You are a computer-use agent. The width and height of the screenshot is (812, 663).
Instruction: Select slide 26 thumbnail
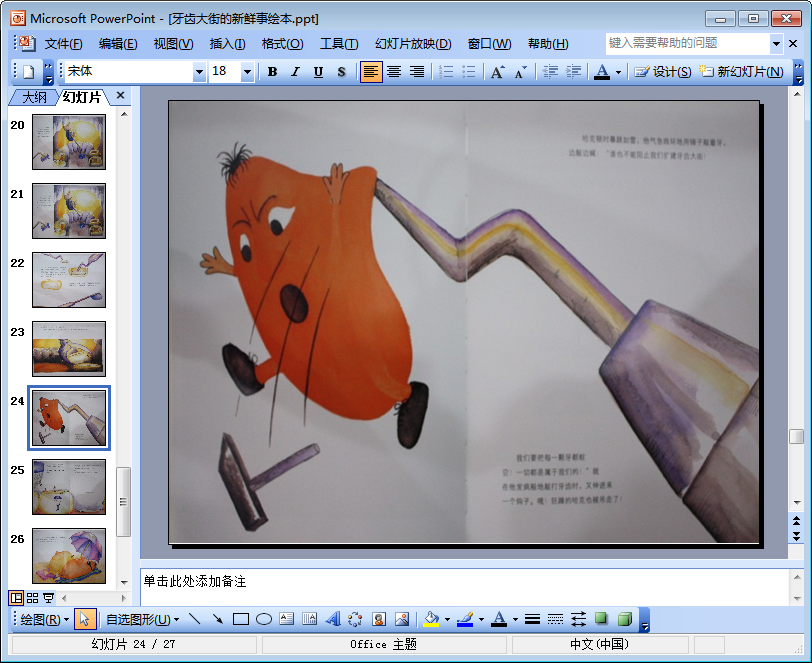tap(68, 556)
